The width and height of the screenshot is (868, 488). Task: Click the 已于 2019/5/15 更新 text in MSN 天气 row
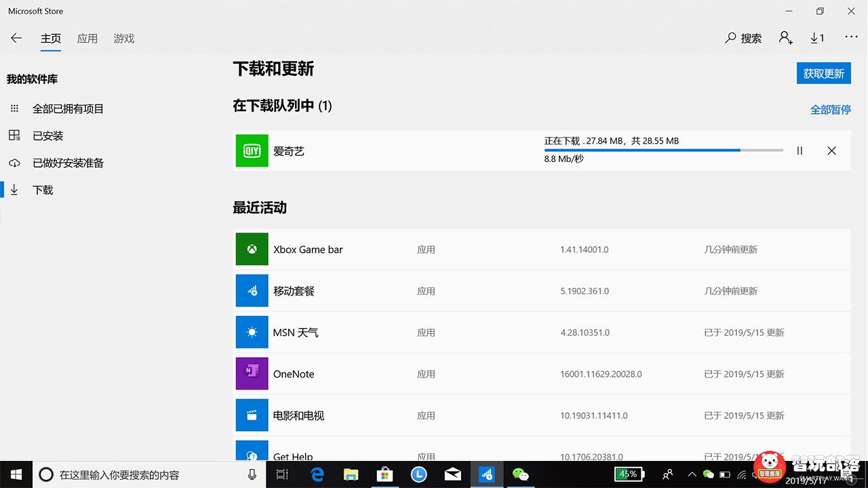pos(744,333)
